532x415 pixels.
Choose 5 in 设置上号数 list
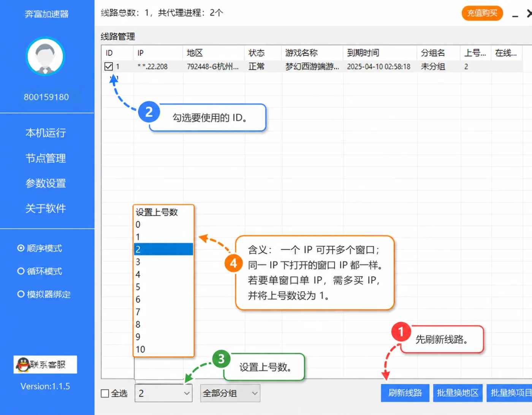click(x=163, y=287)
